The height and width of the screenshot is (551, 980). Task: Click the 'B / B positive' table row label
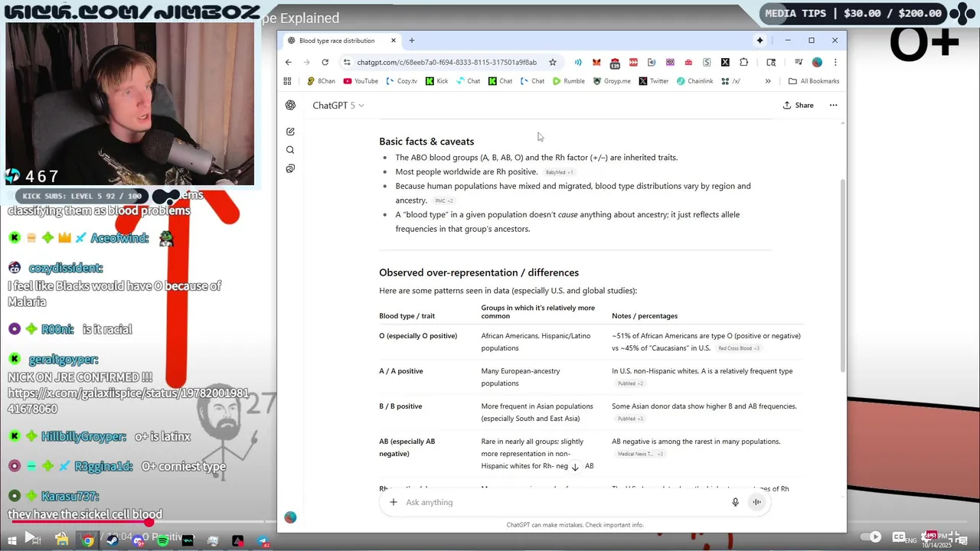400,406
